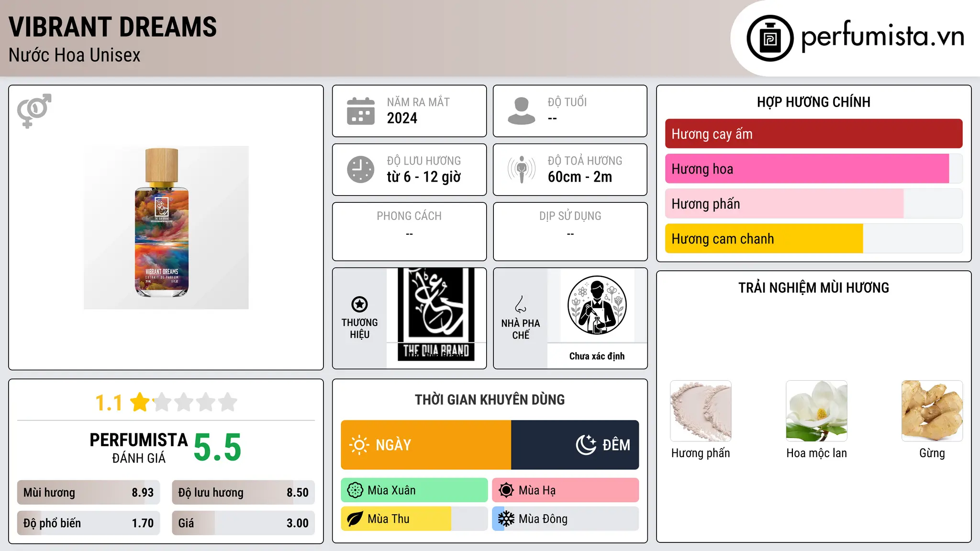Select the orange Ngày daytime segment
The width and height of the screenshot is (980, 551).
point(426,445)
